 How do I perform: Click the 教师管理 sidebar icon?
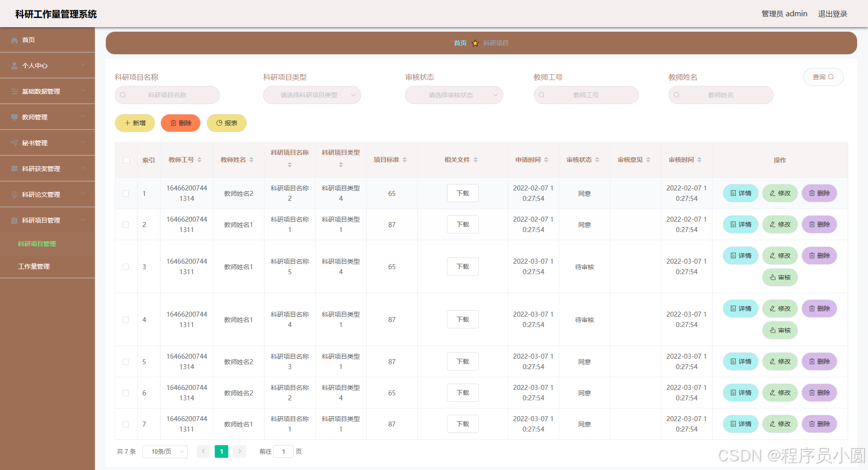tap(14, 117)
